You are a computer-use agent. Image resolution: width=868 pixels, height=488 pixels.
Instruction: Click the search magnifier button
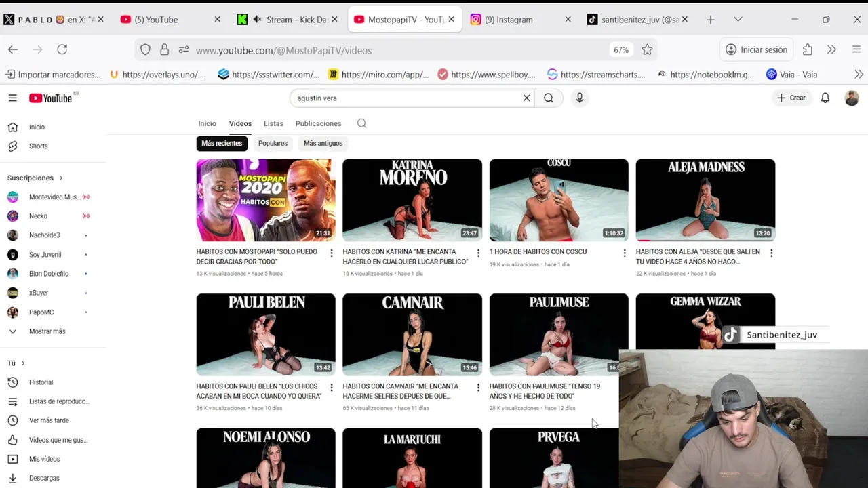tap(549, 98)
